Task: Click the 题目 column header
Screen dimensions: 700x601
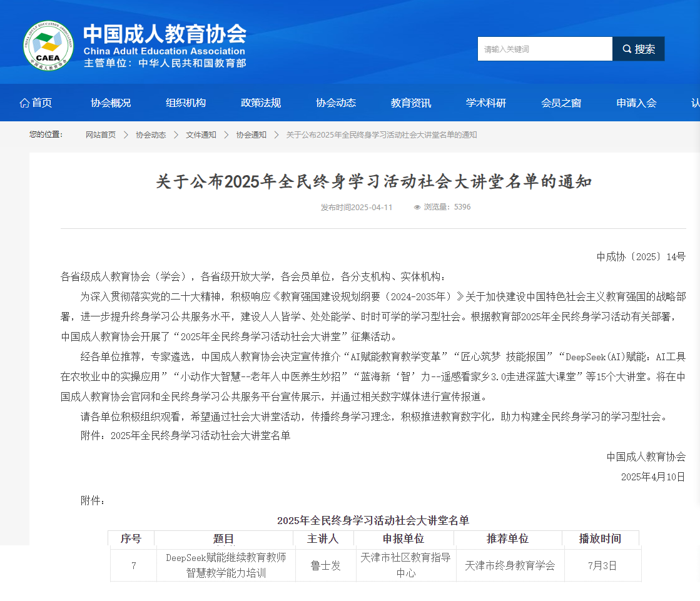Action: pyautogui.click(x=224, y=538)
